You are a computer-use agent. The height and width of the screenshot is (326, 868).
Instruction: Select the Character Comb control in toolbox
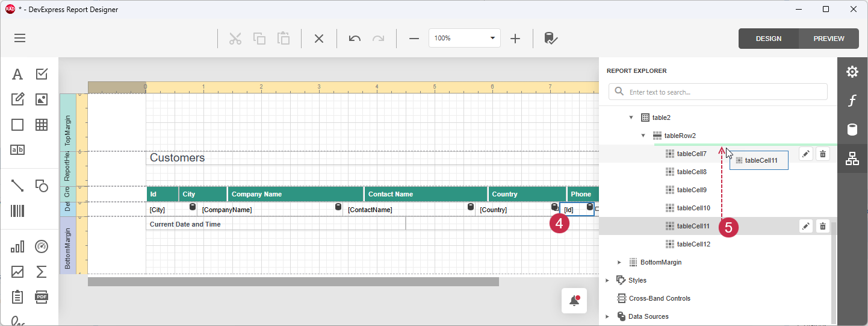(x=17, y=150)
